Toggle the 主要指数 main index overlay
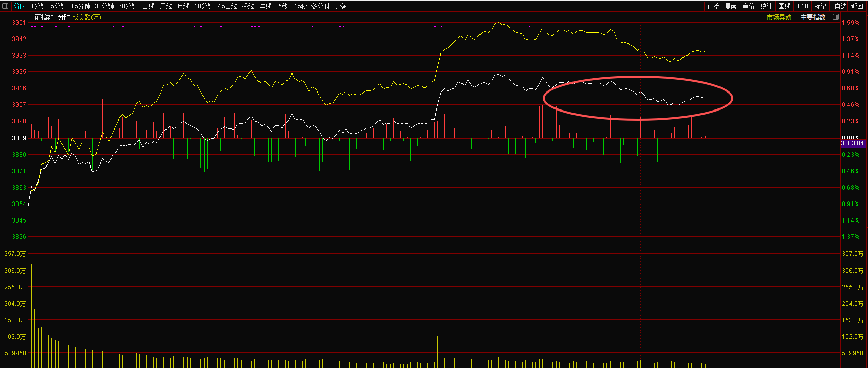868x368 pixels. click(813, 17)
